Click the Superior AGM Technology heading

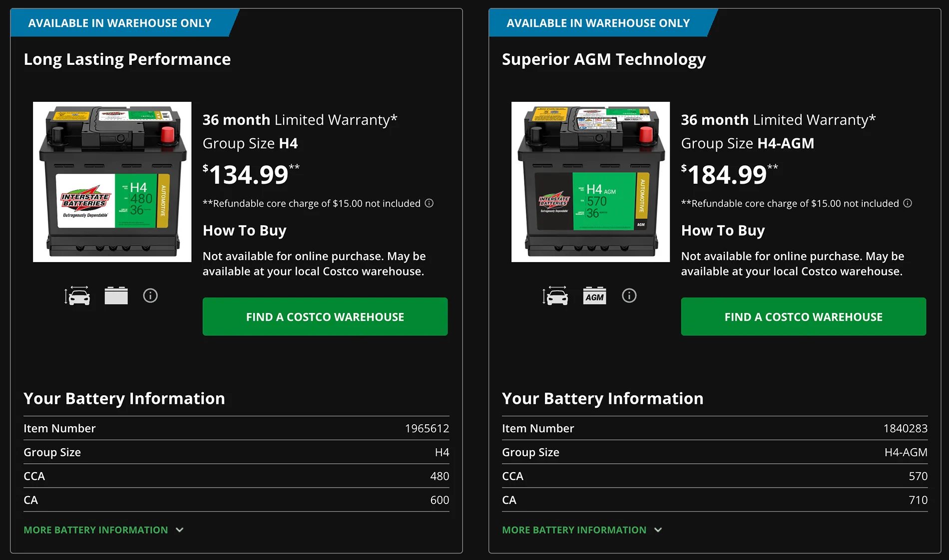pyautogui.click(x=603, y=59)
